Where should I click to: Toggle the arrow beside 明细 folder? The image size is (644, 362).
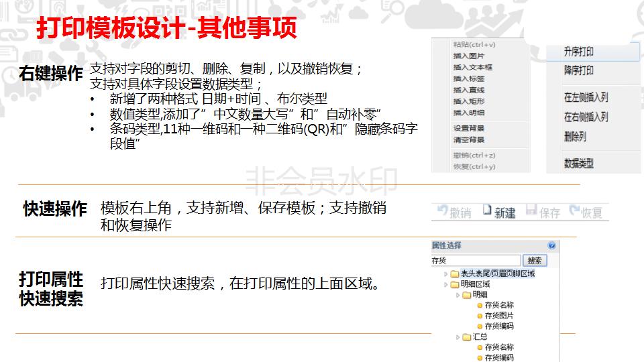(x=458, y=295)
